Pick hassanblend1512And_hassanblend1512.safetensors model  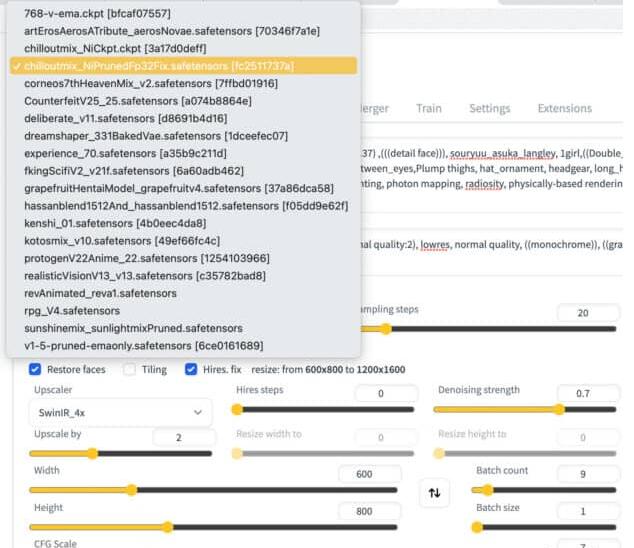[184, 206]
